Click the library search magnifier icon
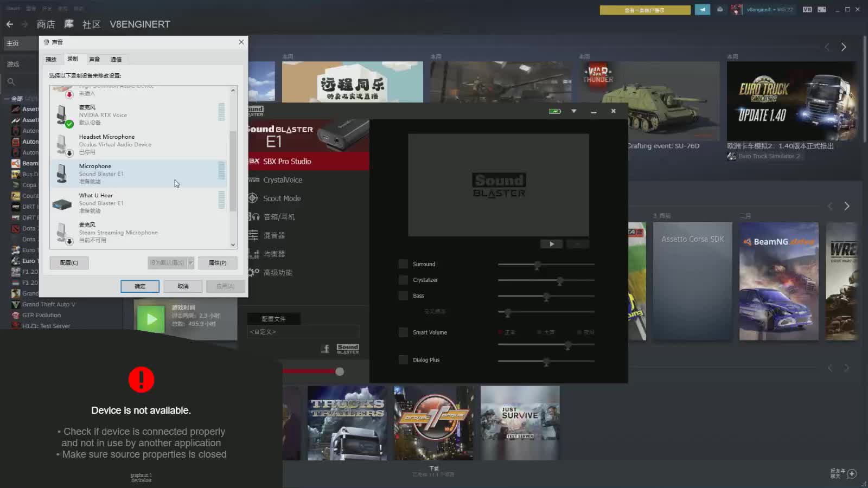Image resolution: width=868 pixels, height=488 pixels. [11, 82]
